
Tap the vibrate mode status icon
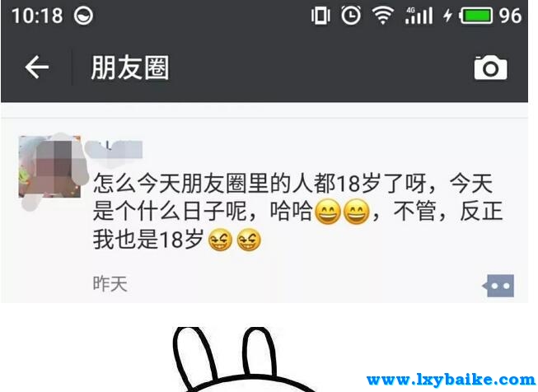(x=320, y=16)
